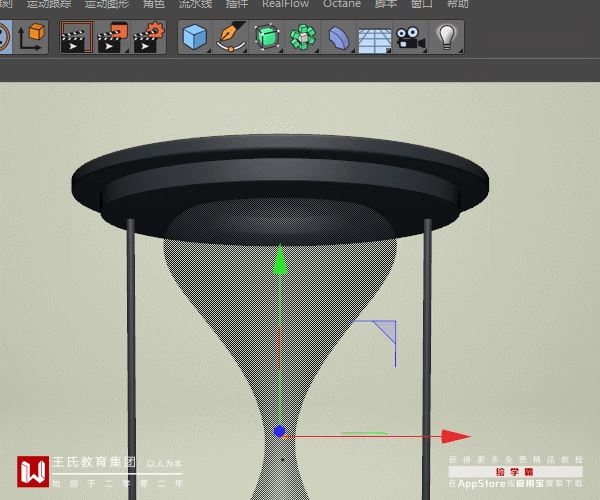Open the Octane menu
This screenshot has height=500, width=600.
[342, 4]
